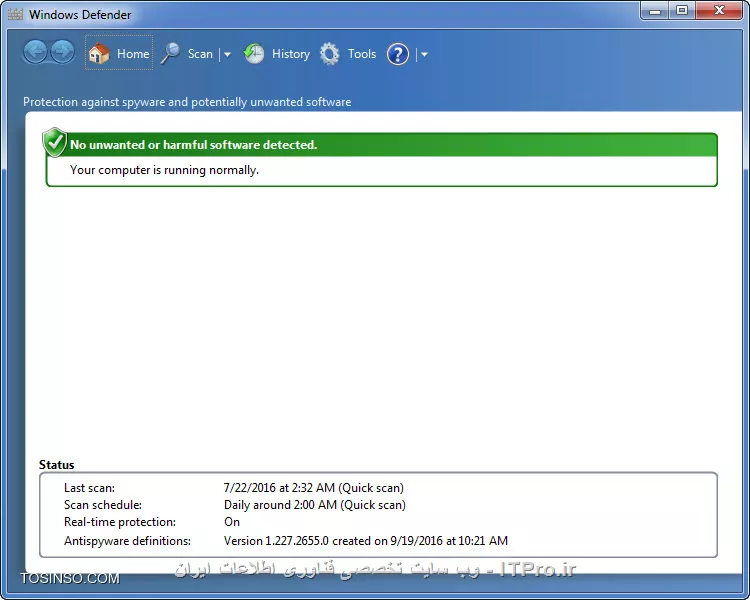Open the Tools page label
Image resolution: width=750 pixels, height=600 pixels.
[362, 54]
